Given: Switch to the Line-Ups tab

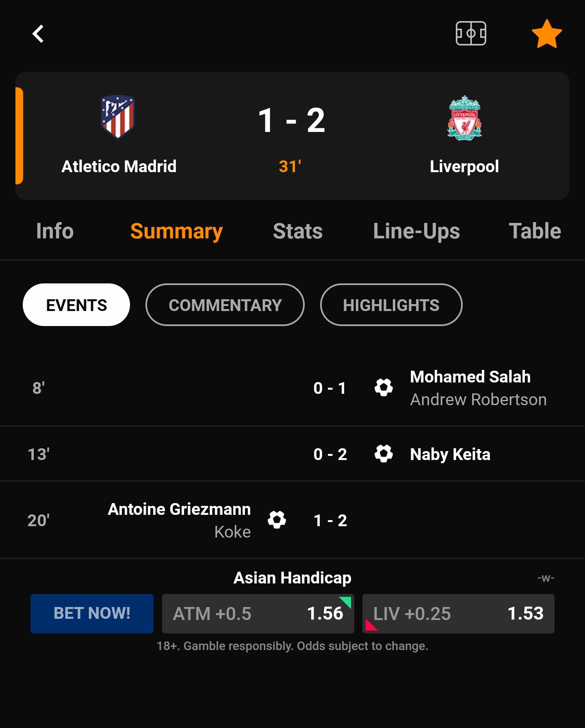Looking at the screenshot, I should [416, 231].
